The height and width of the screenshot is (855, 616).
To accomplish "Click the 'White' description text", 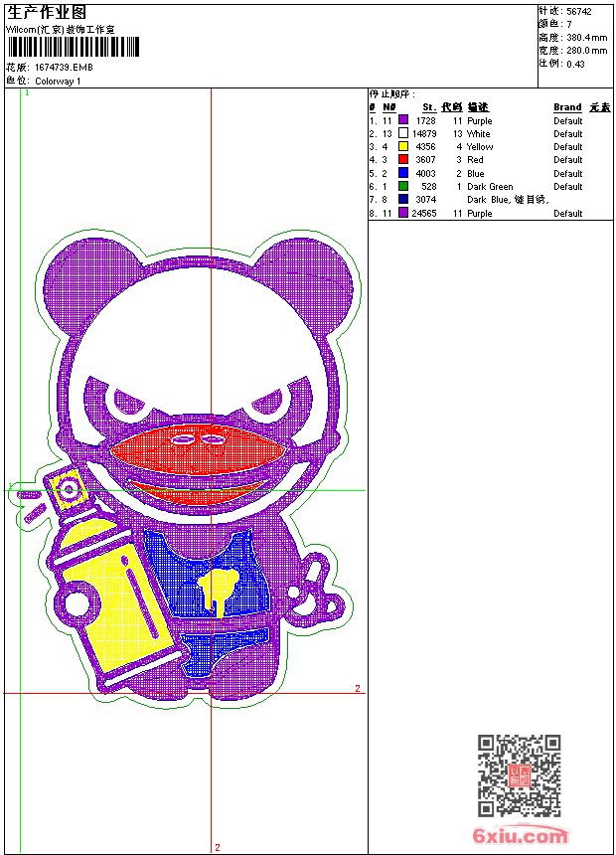I will [479, 134].
